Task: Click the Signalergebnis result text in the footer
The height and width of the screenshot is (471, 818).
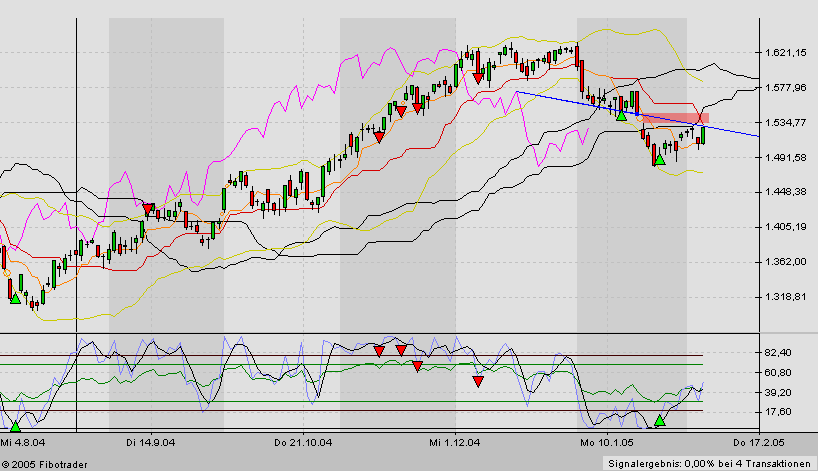Action: tap(709, 462)
